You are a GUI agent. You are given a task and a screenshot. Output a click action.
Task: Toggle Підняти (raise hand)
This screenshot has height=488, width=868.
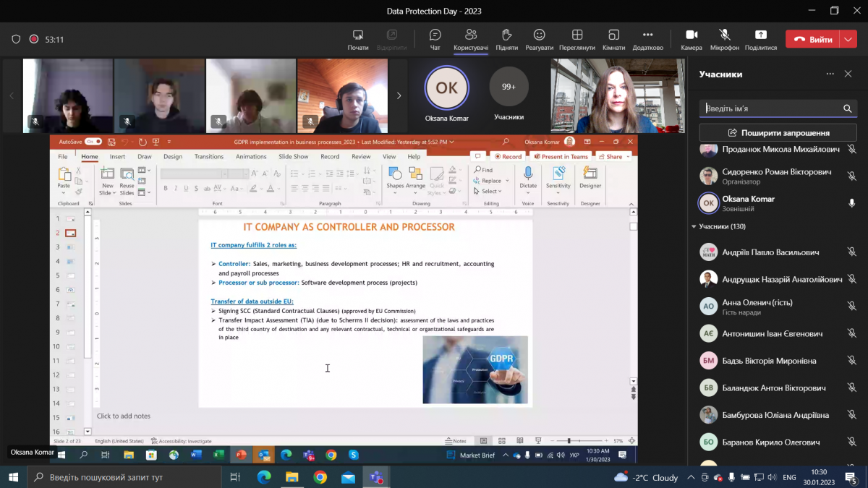507,39
